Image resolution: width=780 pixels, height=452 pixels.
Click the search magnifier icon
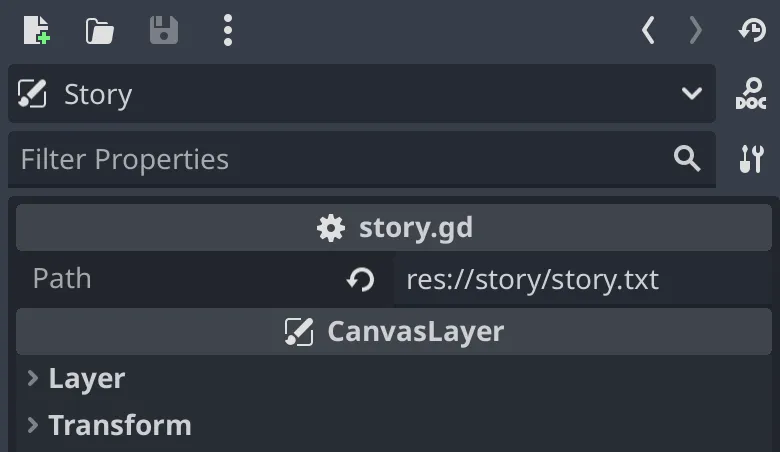pos(687,159)
